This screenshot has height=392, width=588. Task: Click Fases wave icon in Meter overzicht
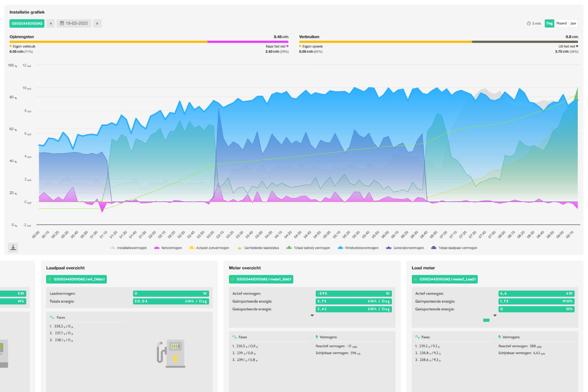[x=234, y=337]
